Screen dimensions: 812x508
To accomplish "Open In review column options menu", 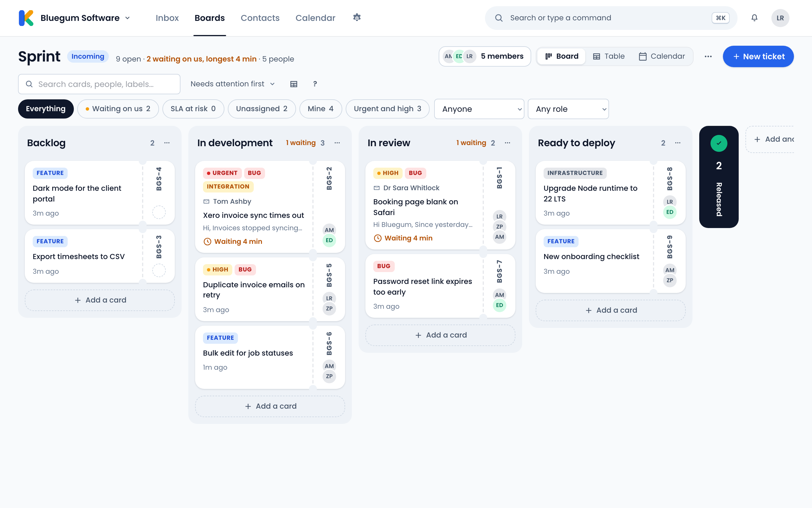I will pyautogui.click(x=507, y=143).
